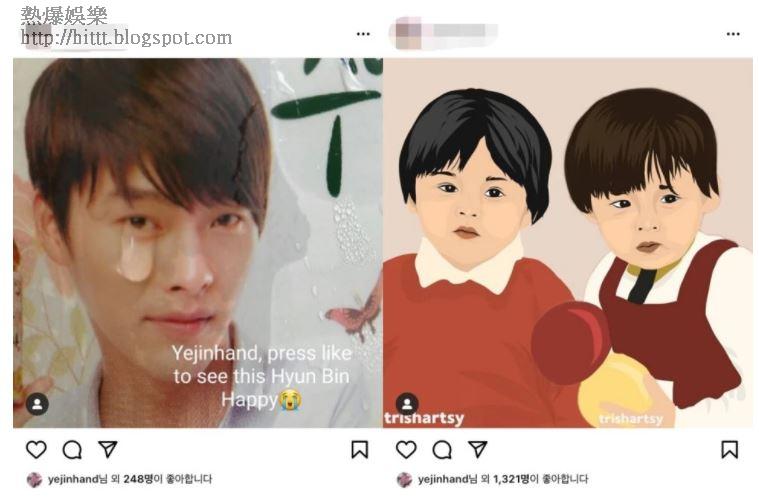Show tagged people on the Hyun Bin photo
This screenshot has height=499, width=759.
pyautogui.click(x=38, y=404)
